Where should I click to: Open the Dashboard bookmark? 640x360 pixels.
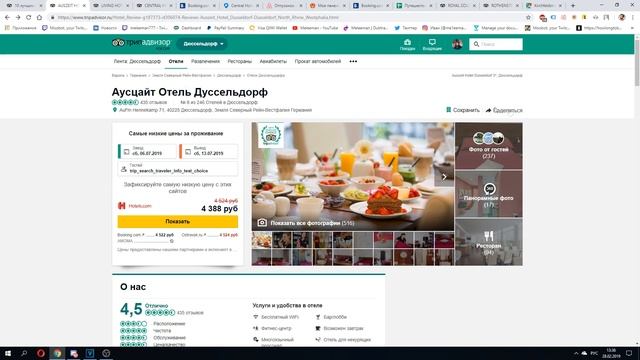pos(187,28)
